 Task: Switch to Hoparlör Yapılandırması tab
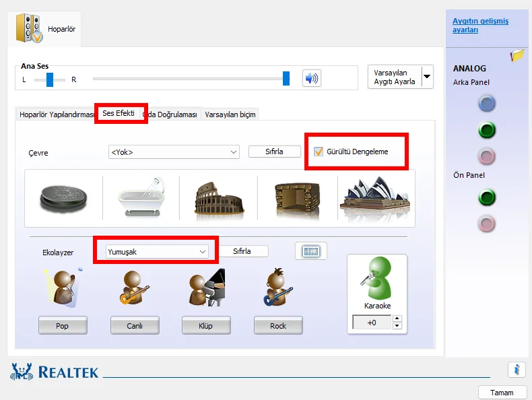click(x=57, y=114)
